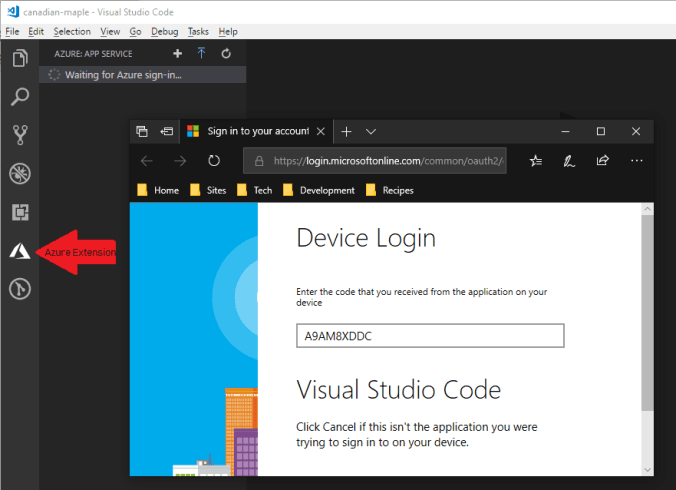Screen dimensions: 676x490
Task: Open the Tasks menu
Action: (198, 31)
